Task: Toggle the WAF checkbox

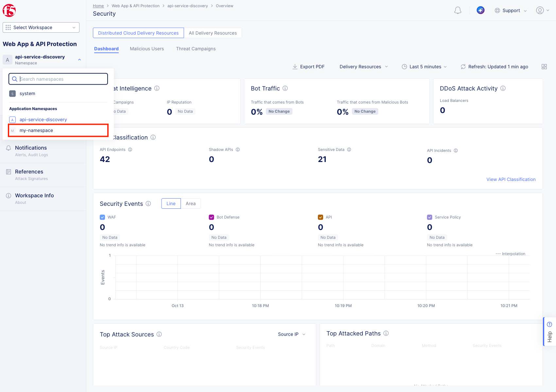Action: click(102, 217)
